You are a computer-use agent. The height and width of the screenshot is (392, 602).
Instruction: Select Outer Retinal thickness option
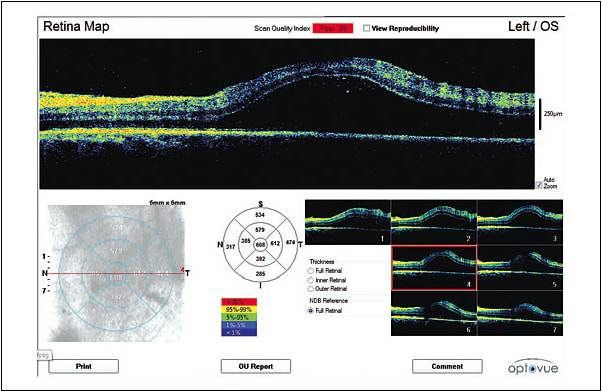311,289
